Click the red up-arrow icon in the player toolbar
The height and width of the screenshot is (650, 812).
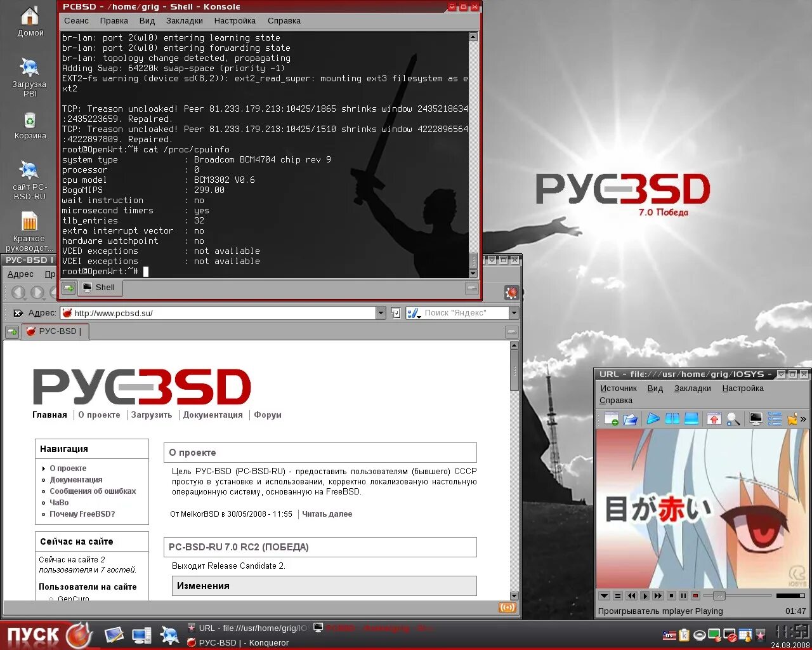[714, 419]
